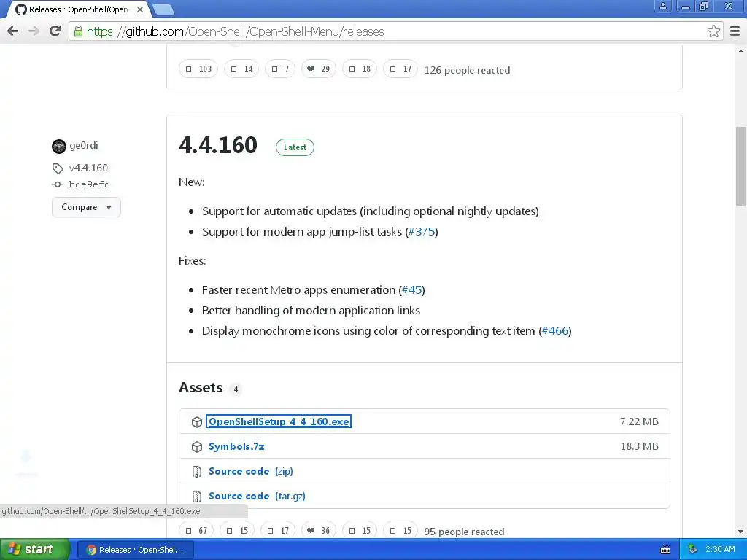Viewport: 747px width, 560px height.
Task: Expand the Compare dropdown
Action: [86, 207]
